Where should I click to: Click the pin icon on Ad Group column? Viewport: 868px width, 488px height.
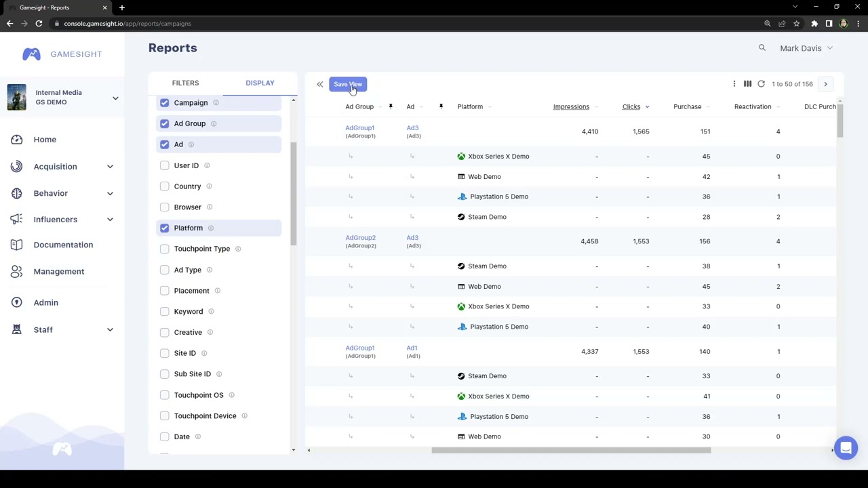(391, 106)
